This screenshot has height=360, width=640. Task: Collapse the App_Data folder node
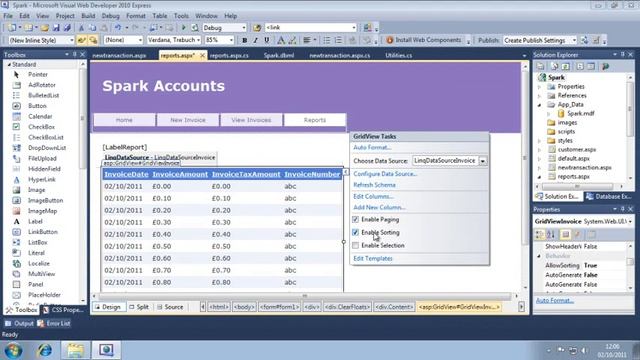click(x=540, y=105)
